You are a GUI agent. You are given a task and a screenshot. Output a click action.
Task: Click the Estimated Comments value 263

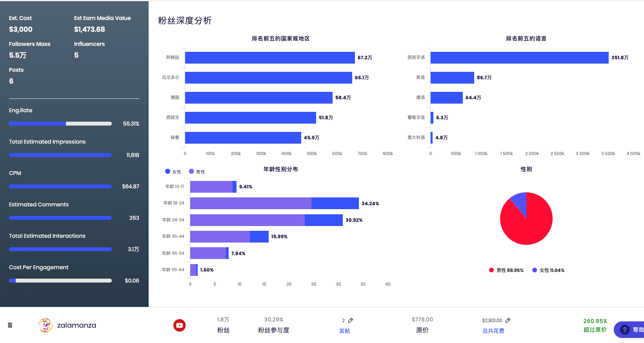click(134, 218)
